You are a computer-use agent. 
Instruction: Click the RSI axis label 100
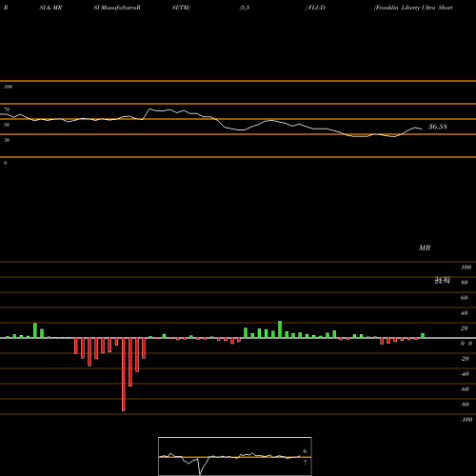[8, 87]
